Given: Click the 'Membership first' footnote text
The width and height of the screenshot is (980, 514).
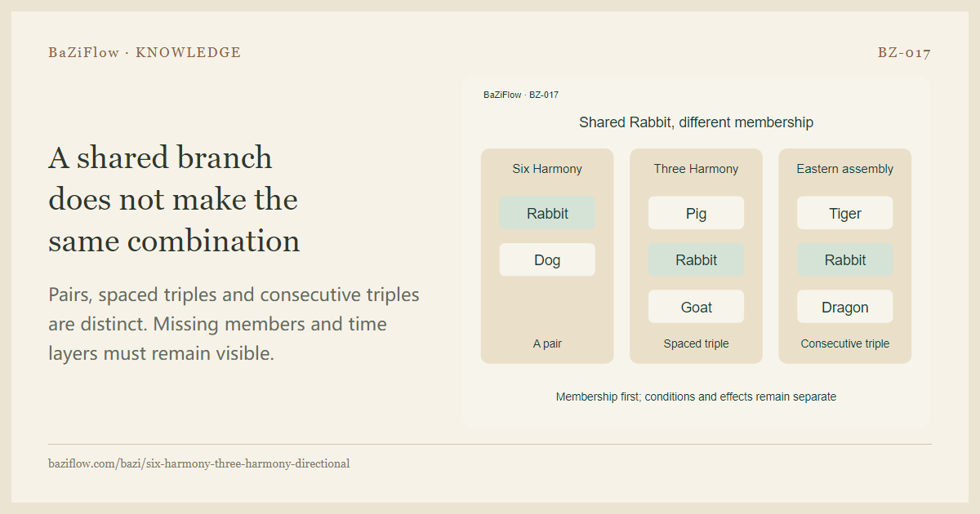Looking at the screenshot, I should (x=696, y=397).
